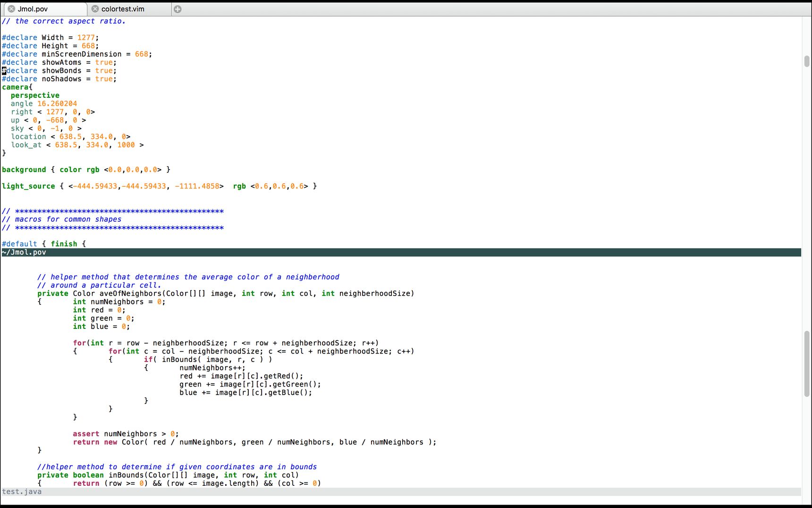Click the 'camera{' keyword
This screenshot has height=508, width=812.
point(17,87)
